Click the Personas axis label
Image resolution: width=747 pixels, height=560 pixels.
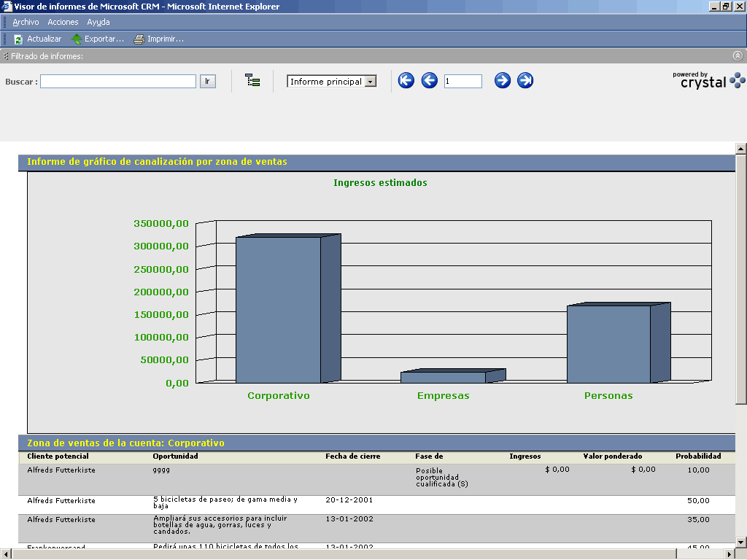pyautogui.click(x=608, y=396)
